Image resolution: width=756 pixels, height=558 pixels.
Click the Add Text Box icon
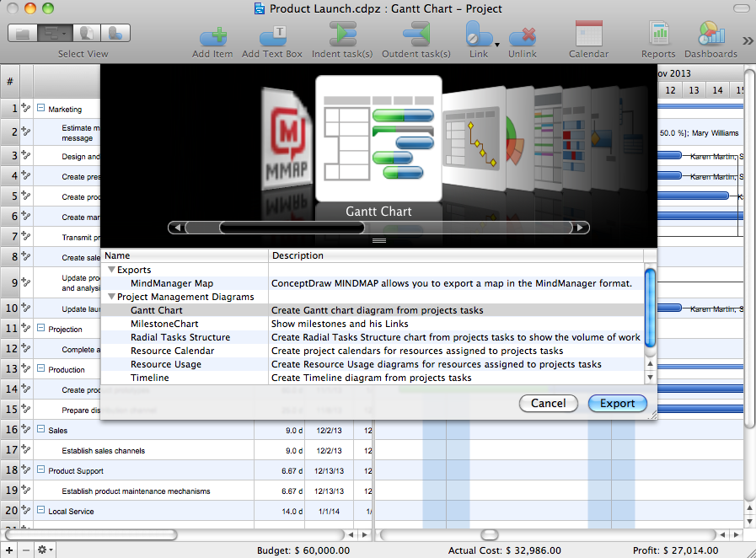[x=272, y=36]
